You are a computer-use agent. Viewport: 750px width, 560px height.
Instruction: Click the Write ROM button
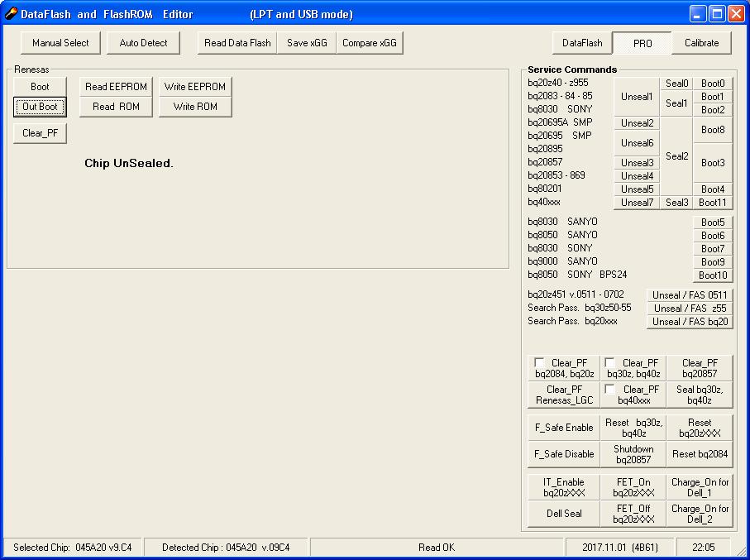coord(195,107)
